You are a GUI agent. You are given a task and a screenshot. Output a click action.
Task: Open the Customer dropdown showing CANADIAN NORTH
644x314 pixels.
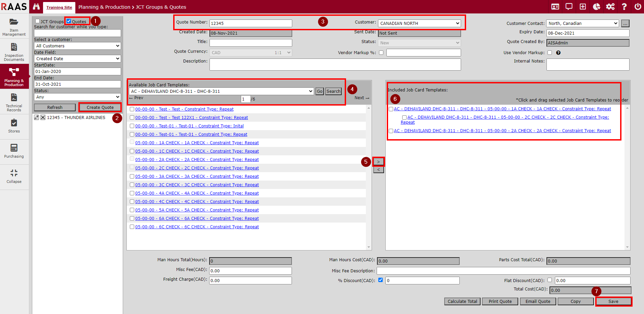tap(419, 23)
